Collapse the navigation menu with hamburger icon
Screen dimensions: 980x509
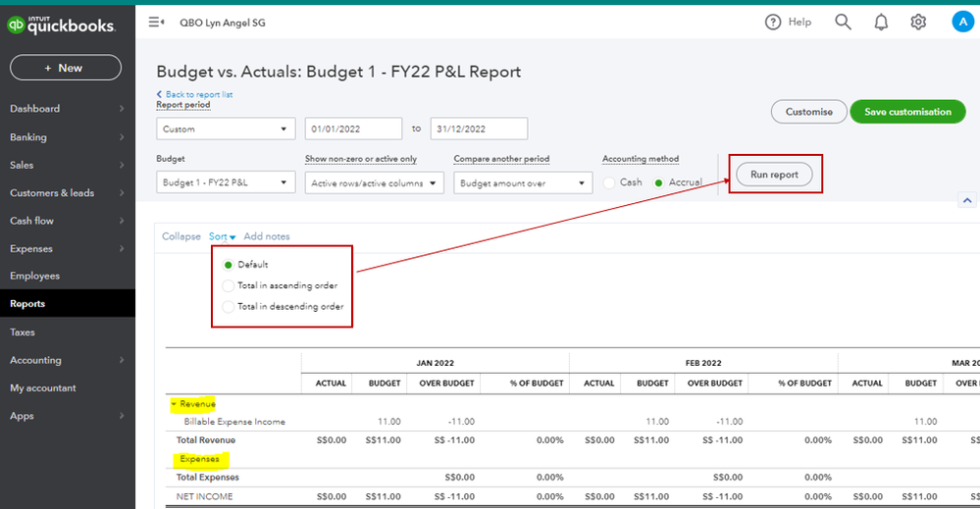(x=156, y=23)
